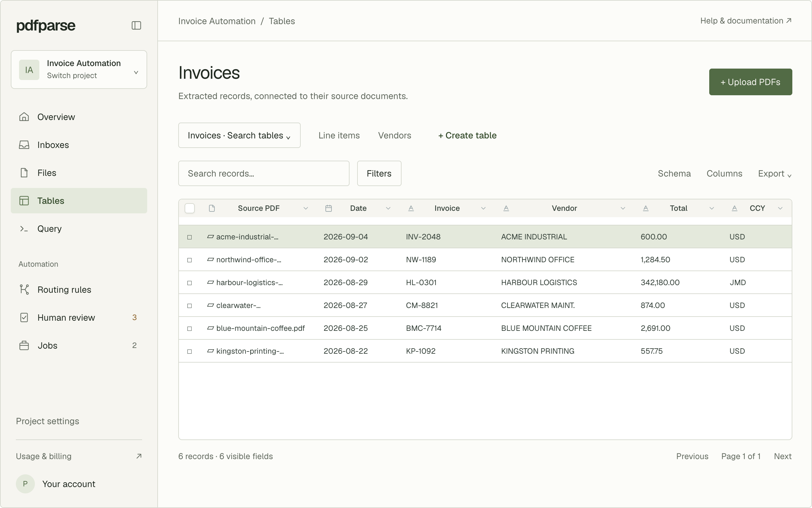
Task: Click the + Upload PDFs button
Action: 750,82
